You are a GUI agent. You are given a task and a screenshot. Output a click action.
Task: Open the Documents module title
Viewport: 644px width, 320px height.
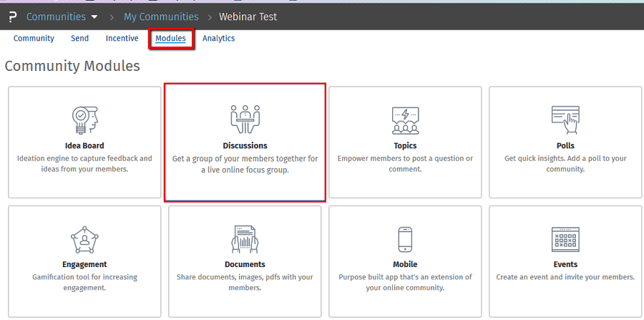coord(245,265)
